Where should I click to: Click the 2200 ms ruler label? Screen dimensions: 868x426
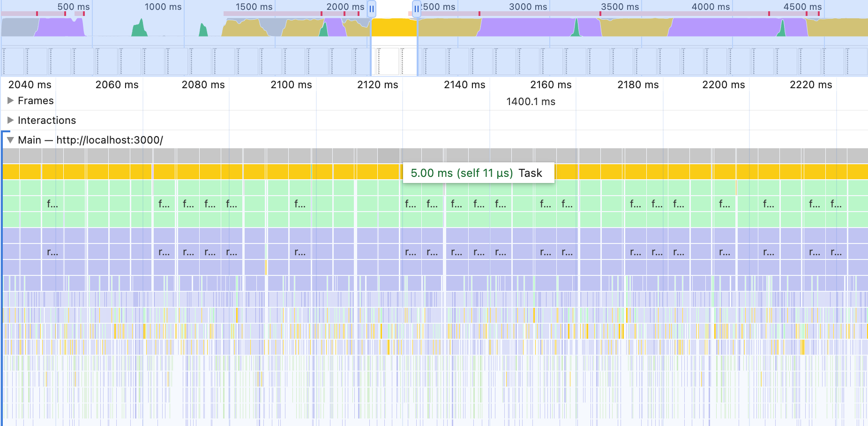[723, 85]
